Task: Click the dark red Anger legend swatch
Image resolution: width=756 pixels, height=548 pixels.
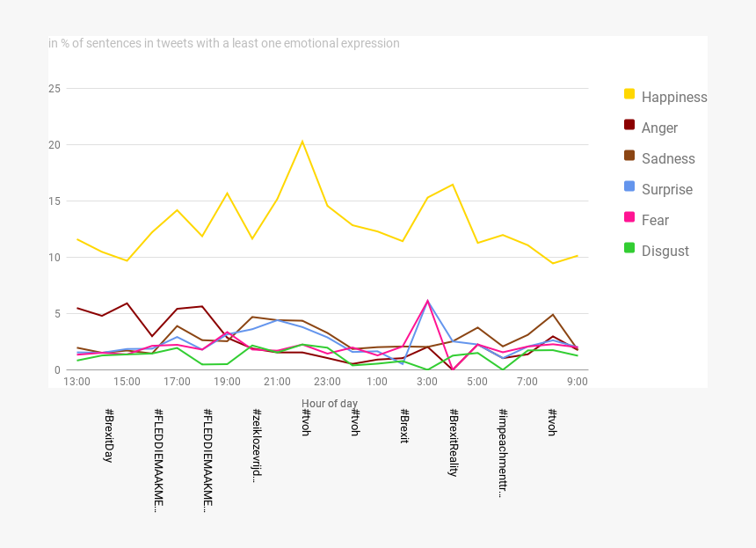Action: [x=629, y=124]
